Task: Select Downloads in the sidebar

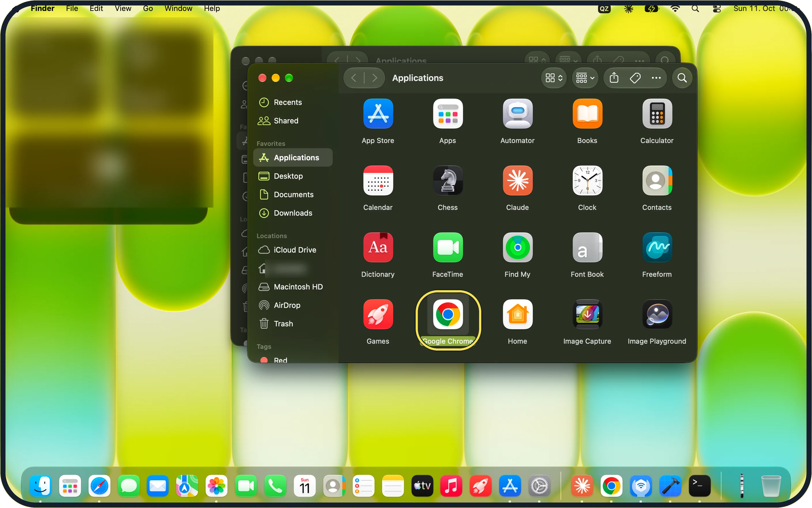Action: (x=293, y=213)
